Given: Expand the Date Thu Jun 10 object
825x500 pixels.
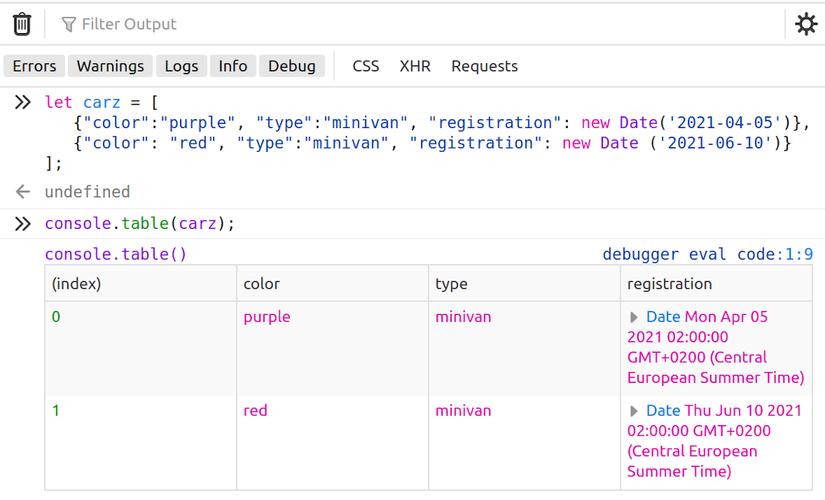Looking at the screenshot, I should pos(634,411).
